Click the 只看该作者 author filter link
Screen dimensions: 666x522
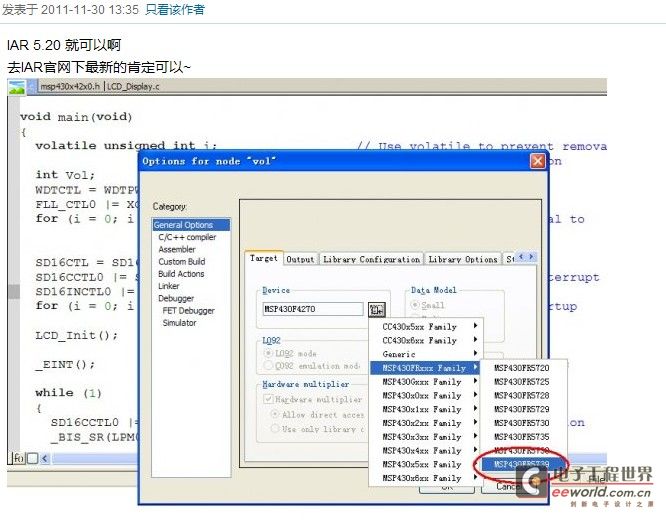coord(175,9)
